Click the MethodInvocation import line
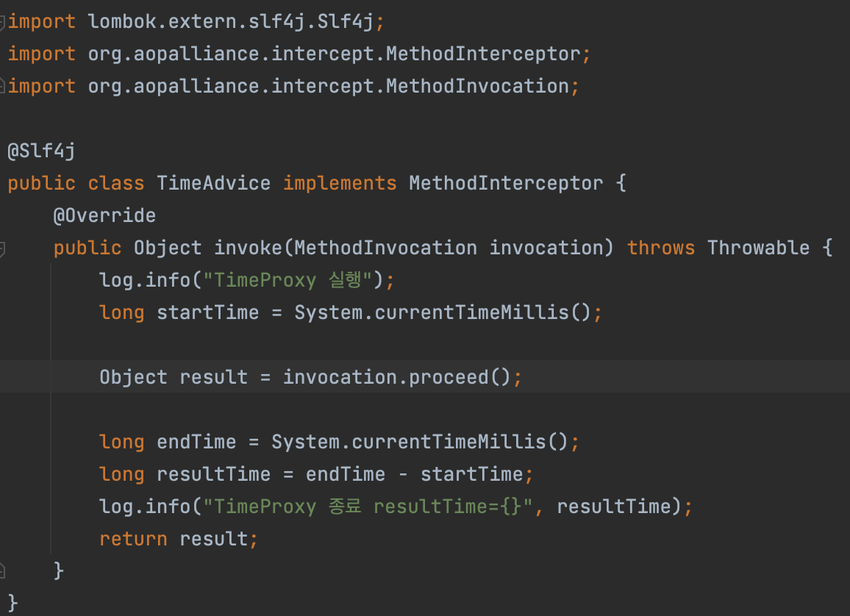The image size is (850, 616). 293,86
